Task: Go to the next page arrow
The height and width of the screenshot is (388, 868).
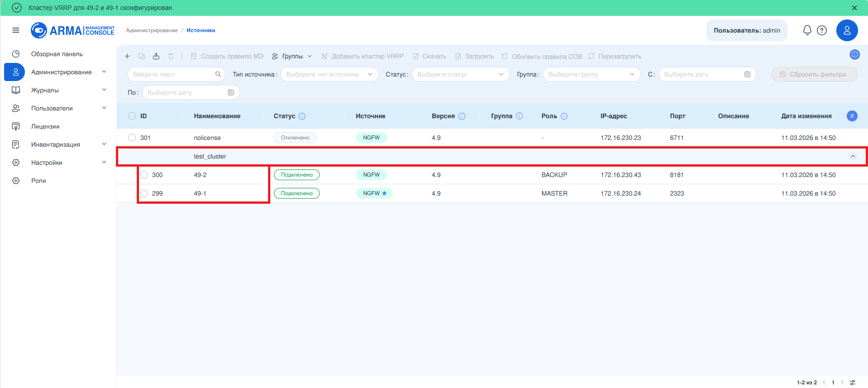Action: (842, 383)
